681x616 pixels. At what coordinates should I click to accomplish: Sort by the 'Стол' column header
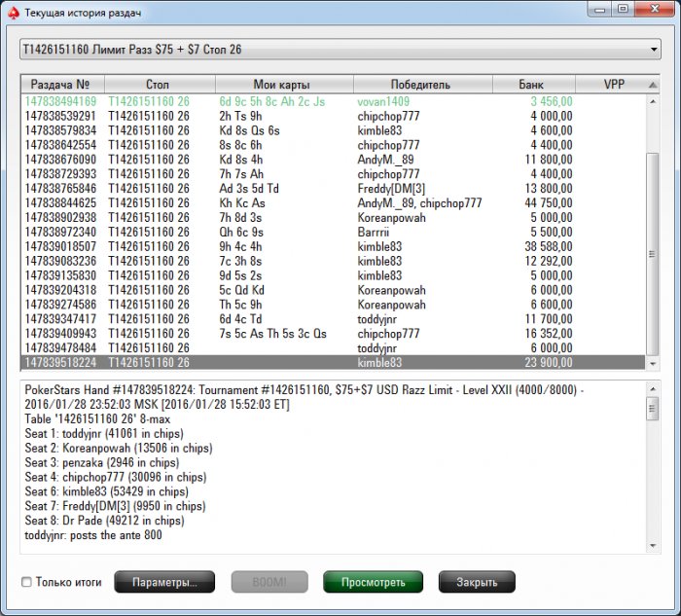click(160, 85)
